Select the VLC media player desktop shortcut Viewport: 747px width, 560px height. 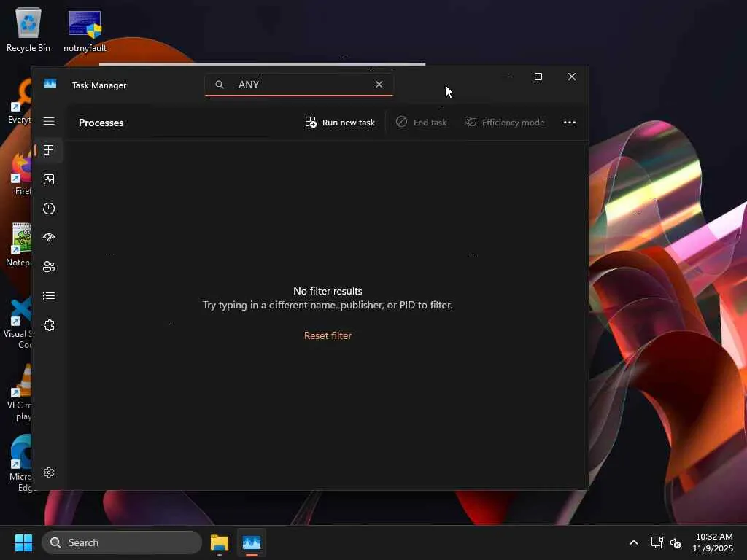(19, 393)
